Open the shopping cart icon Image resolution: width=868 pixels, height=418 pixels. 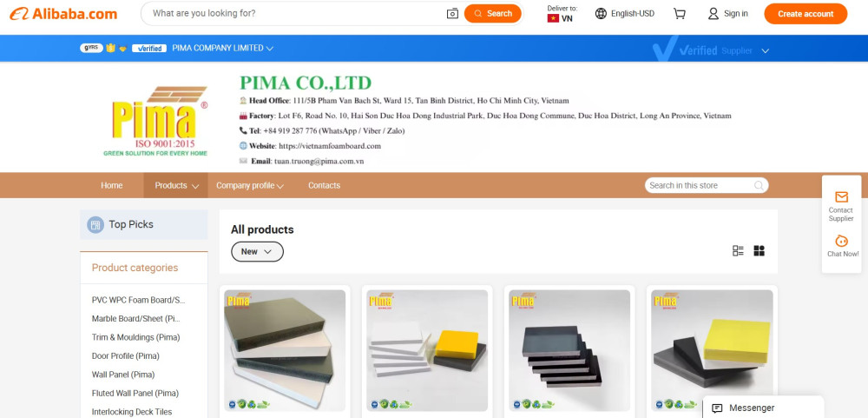point(680,14)
